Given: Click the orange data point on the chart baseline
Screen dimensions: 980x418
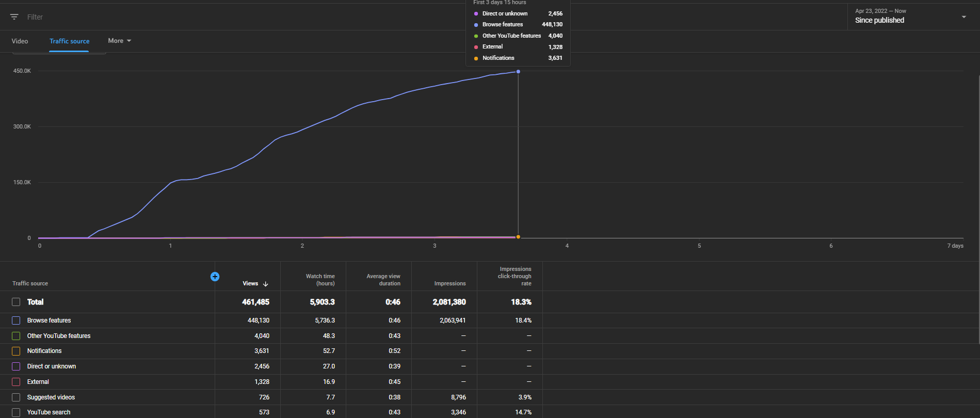Looking at the screenshot, I should pos(518,237).
